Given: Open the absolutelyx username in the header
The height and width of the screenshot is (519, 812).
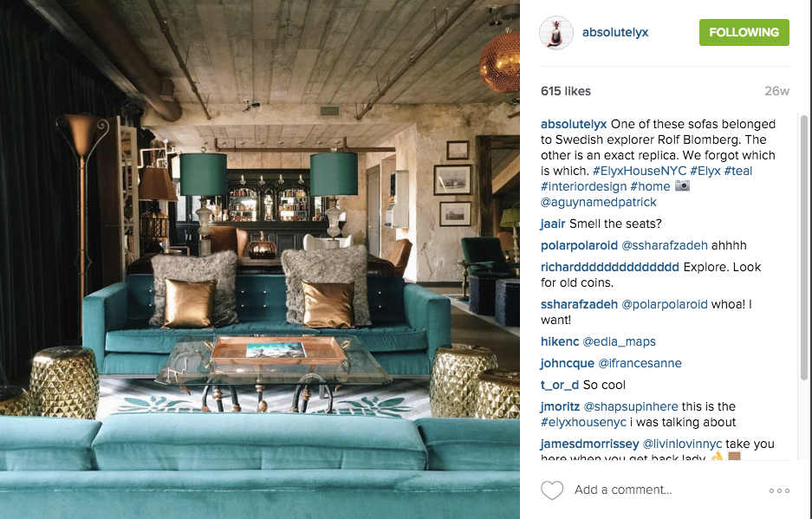Looking at the screenshot, I should point(615,32).
